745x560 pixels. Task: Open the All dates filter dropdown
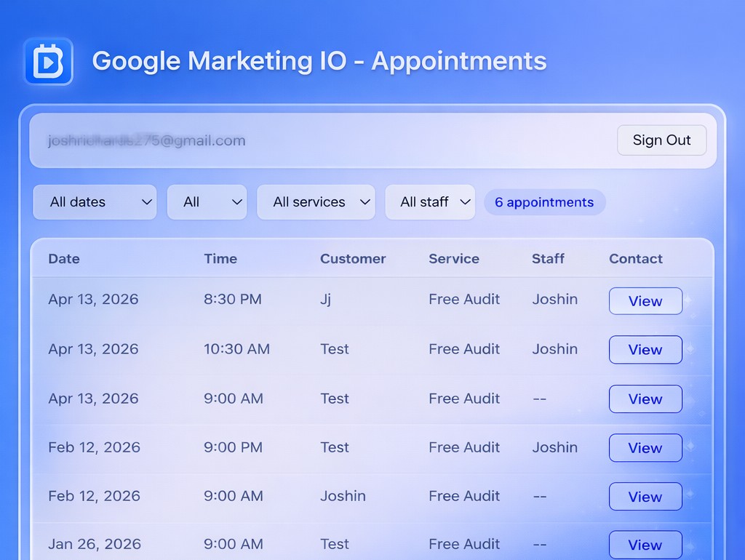[95, 202]
